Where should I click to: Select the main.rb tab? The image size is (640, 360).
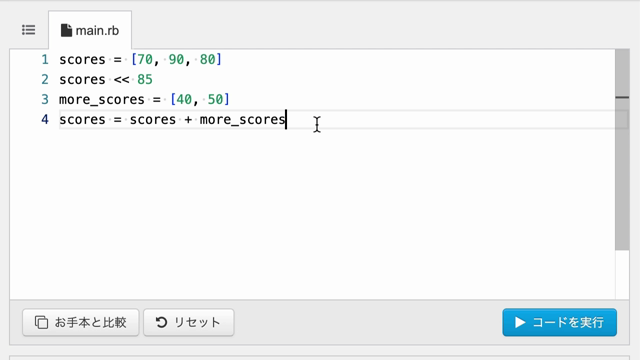point(90,30)
